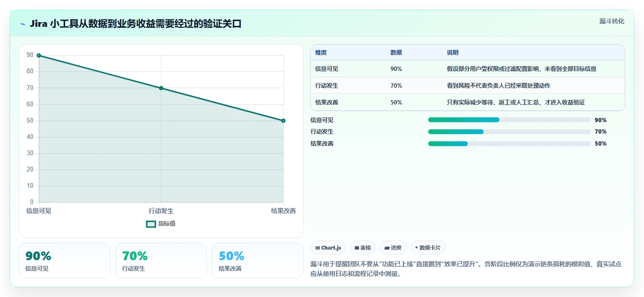Click the 结果改善 table row cell
Image resolution: width=644 pixels, height=297 pixels.
coord(327,103)
